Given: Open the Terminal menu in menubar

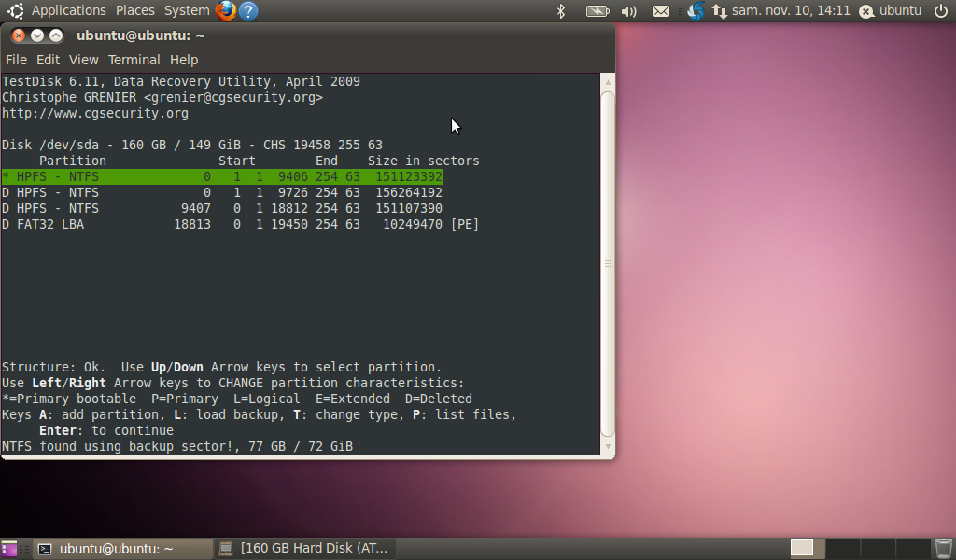Looking at the screenshot, I should coord(134,60).
